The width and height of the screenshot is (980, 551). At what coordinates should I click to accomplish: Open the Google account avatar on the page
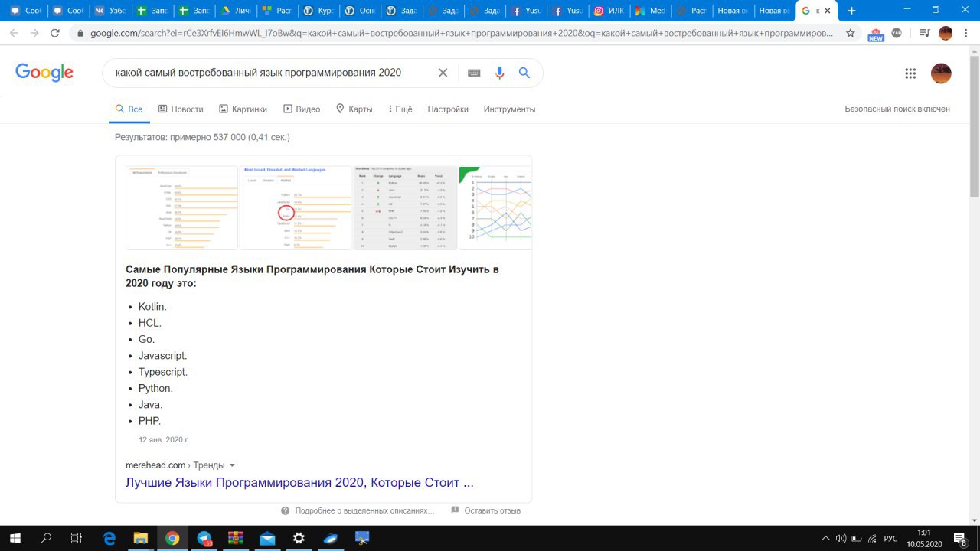941,73
